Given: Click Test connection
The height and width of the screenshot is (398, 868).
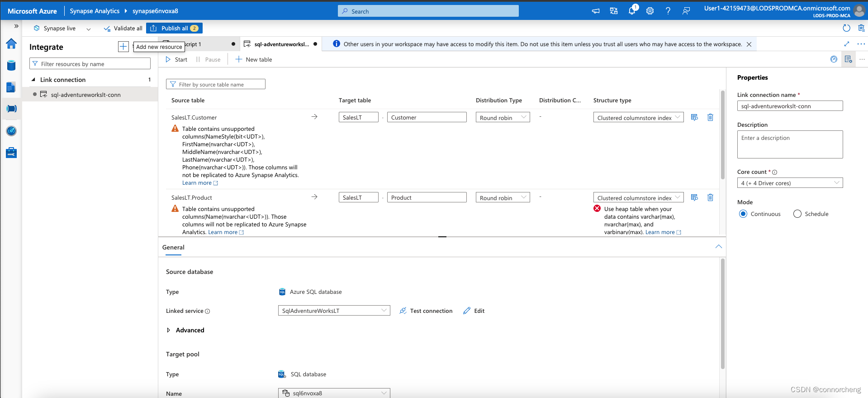Looking at the screenshot, I should [x=426, y=311].
